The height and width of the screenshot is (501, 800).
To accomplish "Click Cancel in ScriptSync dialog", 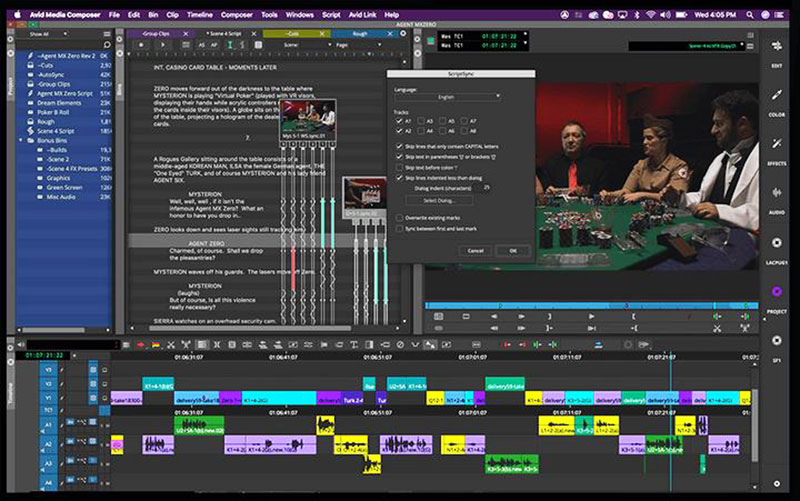I will 476,250.
